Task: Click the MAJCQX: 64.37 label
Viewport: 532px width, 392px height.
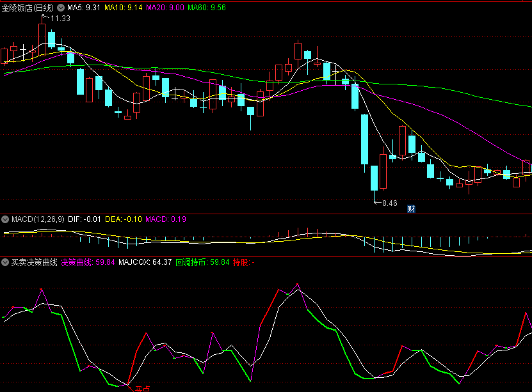Action: tap(145, 262)
